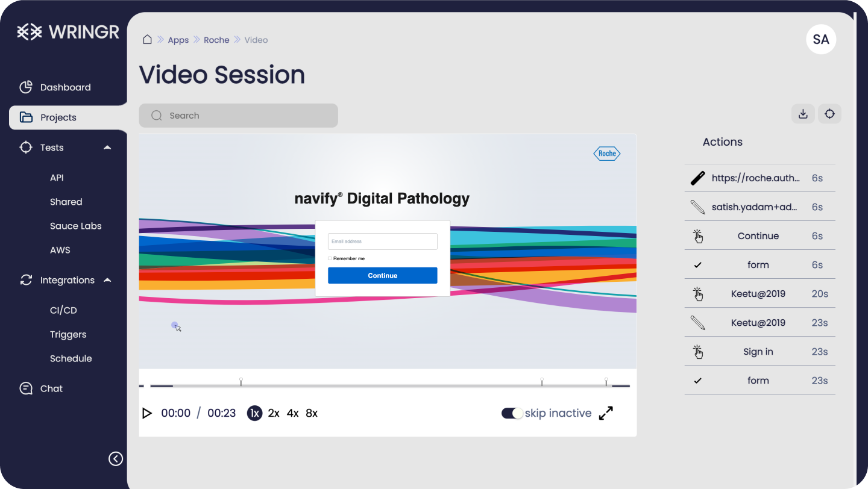
Task: Select the form action at 23s
Action: [x=760, y=380]
